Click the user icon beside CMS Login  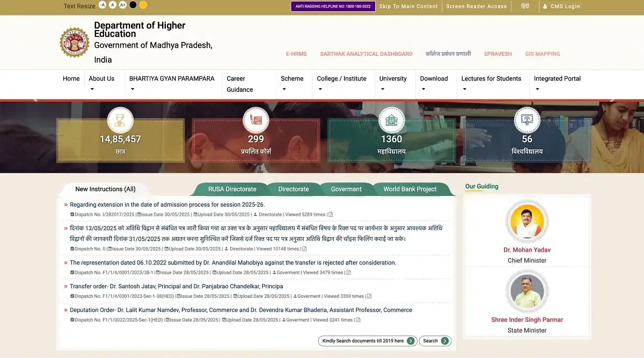[545, 6]
